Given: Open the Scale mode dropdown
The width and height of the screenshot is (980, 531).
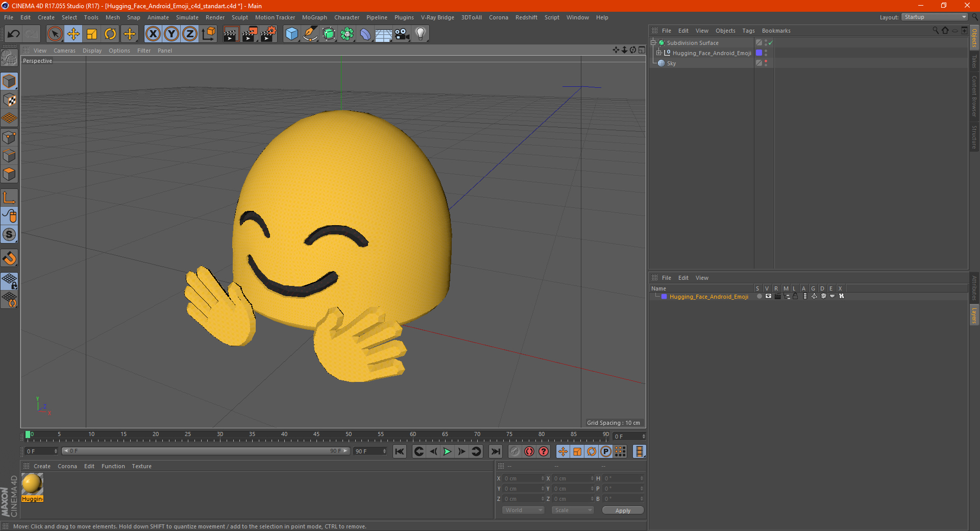Looking at the screenshot, I should pos(573,510).
